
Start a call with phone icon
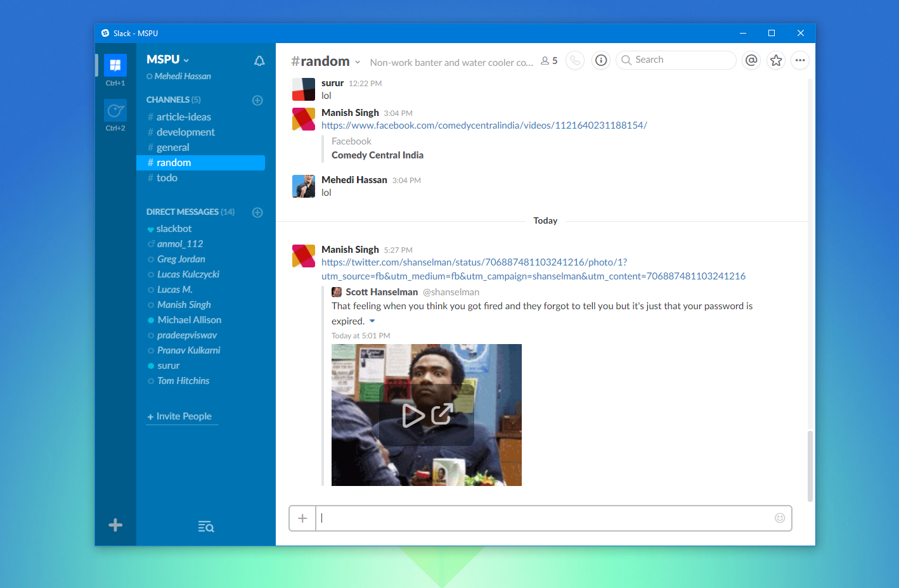click(575, 60)
